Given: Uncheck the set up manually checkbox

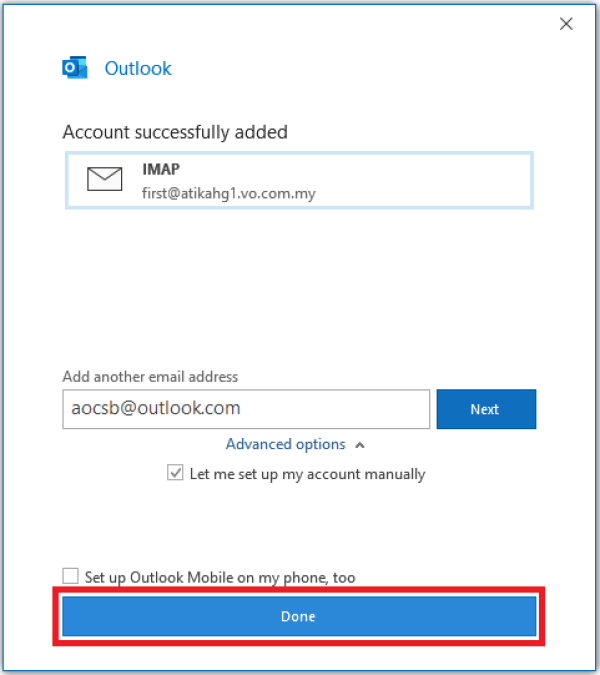Looking at the screenshot, I should [x=176, y=474].
